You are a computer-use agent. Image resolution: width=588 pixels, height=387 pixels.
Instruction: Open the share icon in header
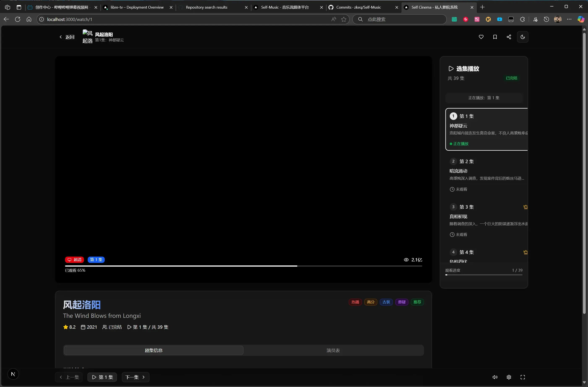[509, 37]
